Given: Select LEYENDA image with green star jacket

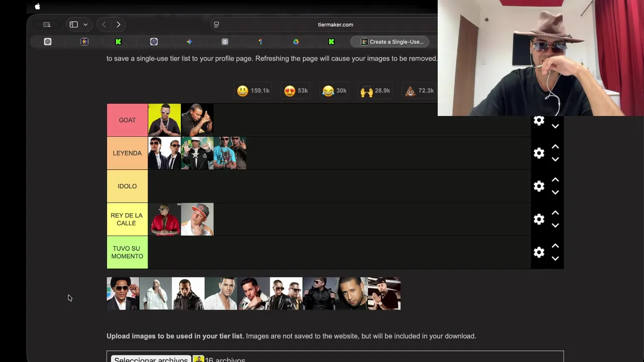Looking at the screenshot, I should (x=197, y=153).
